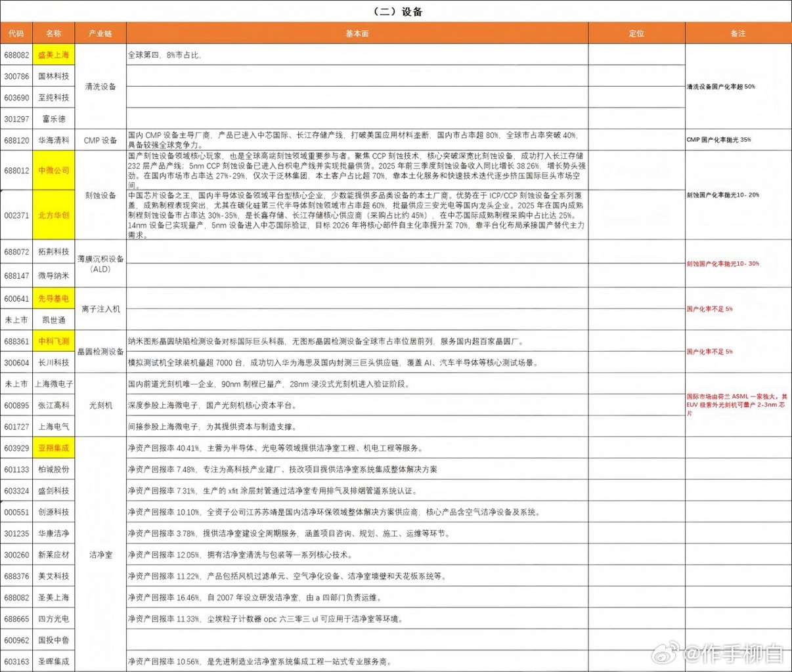Viewport: 792px width, 672px height.
Task: Click the industry cell 刻蚀设备
Action: point(100,195)
